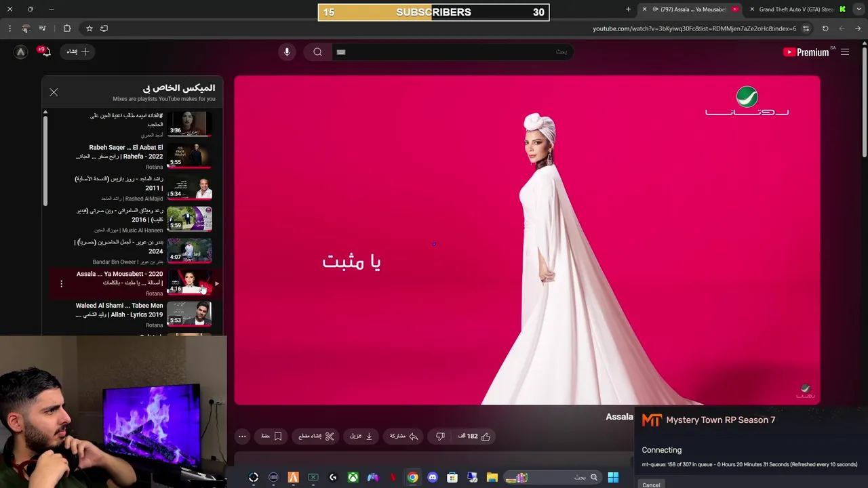The width and height of the screenshot is (868, 488).
Task: Open more actions three-dot button under video
Action: coord(242,436)
